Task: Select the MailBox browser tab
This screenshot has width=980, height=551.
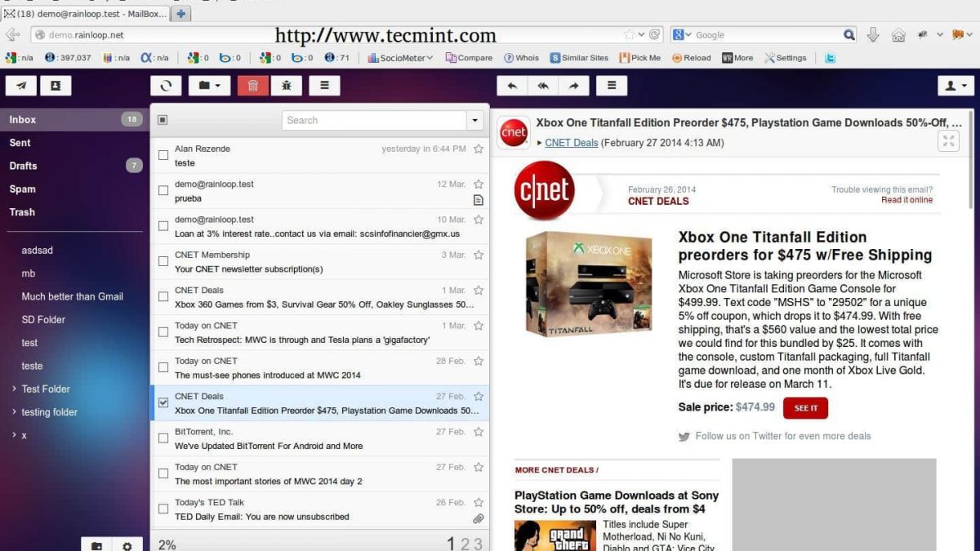Action: click(x=85, y=14)
